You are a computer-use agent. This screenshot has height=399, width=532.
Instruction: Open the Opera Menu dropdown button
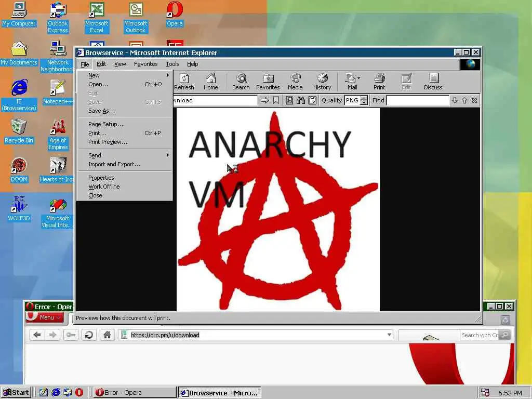45,317
